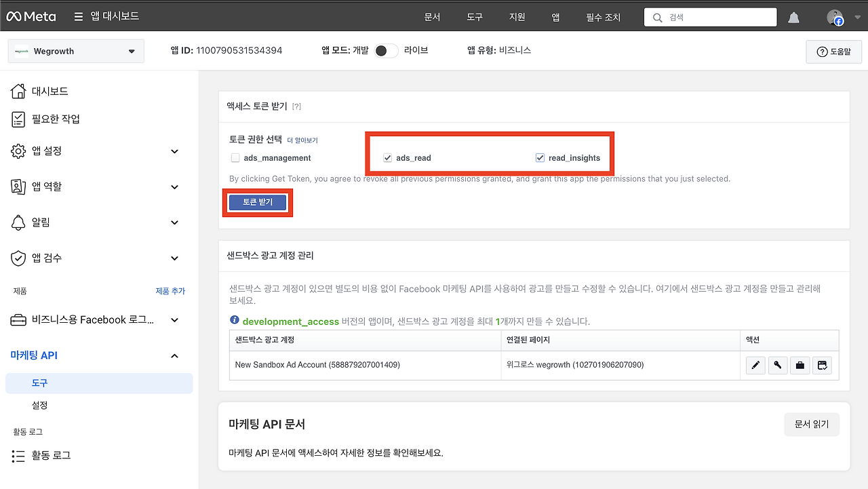Screen dimensions: 868x489
Task: Open the hamburger menu next to 앱 대시보드
Action: point(80,16)
